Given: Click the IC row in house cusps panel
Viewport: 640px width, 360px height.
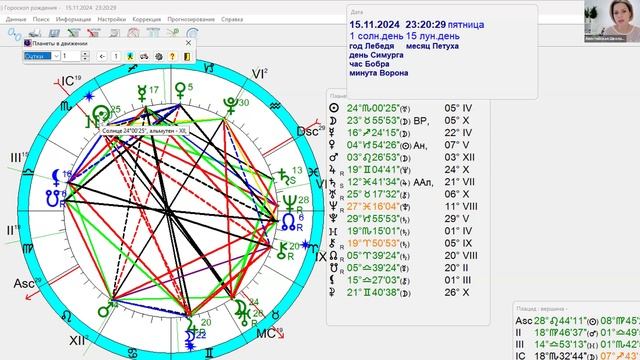Looking at the screenshot, I should [x=578, y=356].
